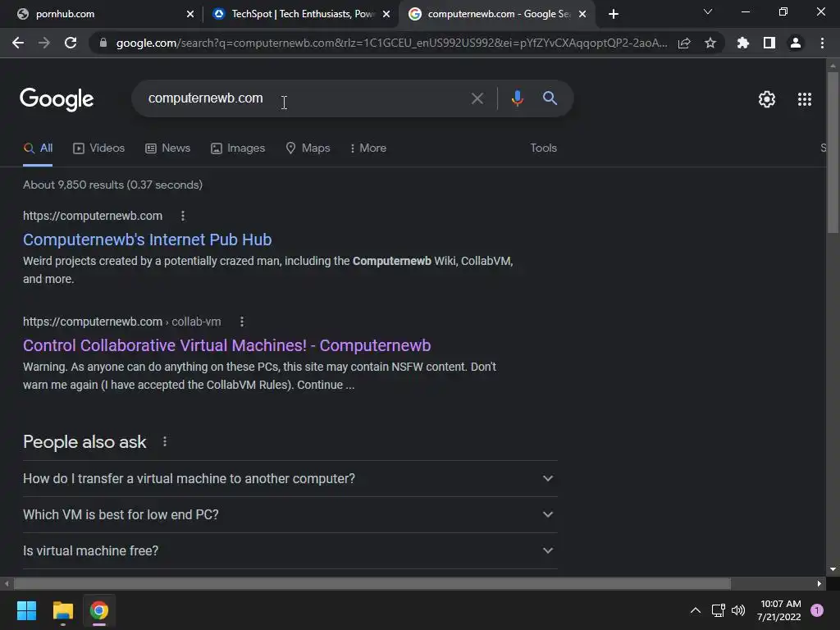Open the More search filters
The height and width of the screenshot is (630, 840).
(x=367, y=148)
